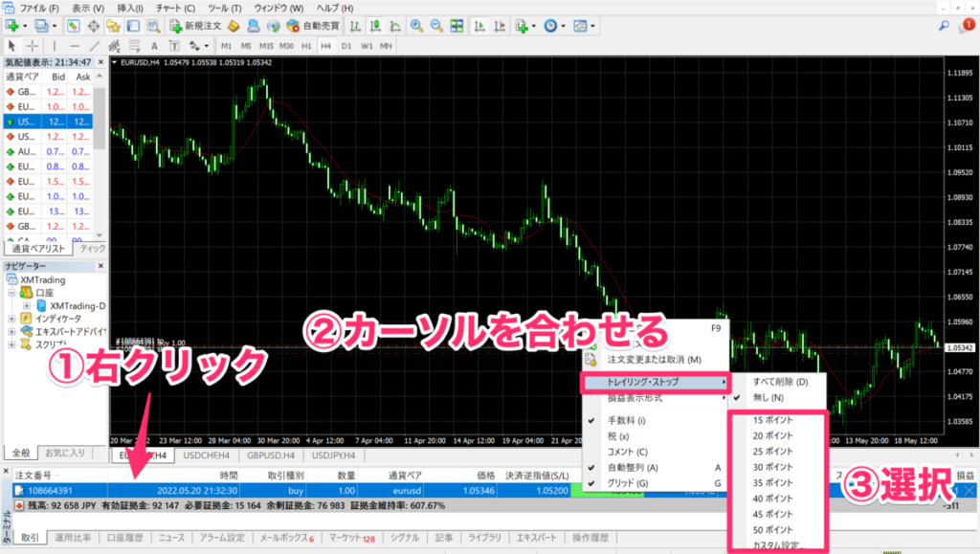Open the Profiles toolbar icon
Viewport: 980px width, 554px height.
[41, 26]
